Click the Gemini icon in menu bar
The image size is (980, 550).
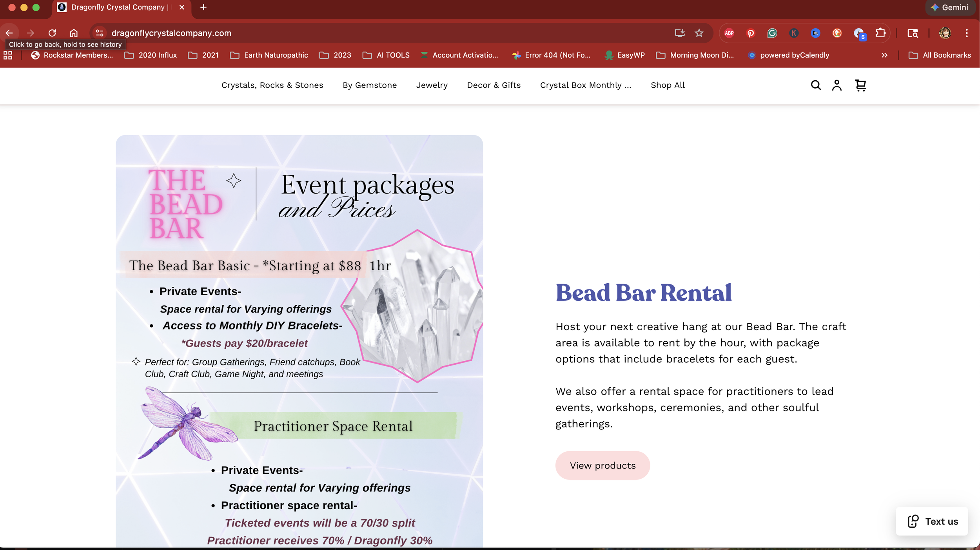click(x=950, y=7)
